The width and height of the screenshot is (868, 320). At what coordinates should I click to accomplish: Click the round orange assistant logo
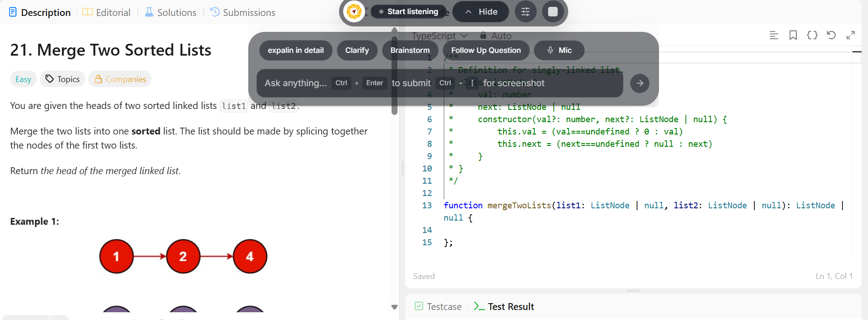coord(354,12)
